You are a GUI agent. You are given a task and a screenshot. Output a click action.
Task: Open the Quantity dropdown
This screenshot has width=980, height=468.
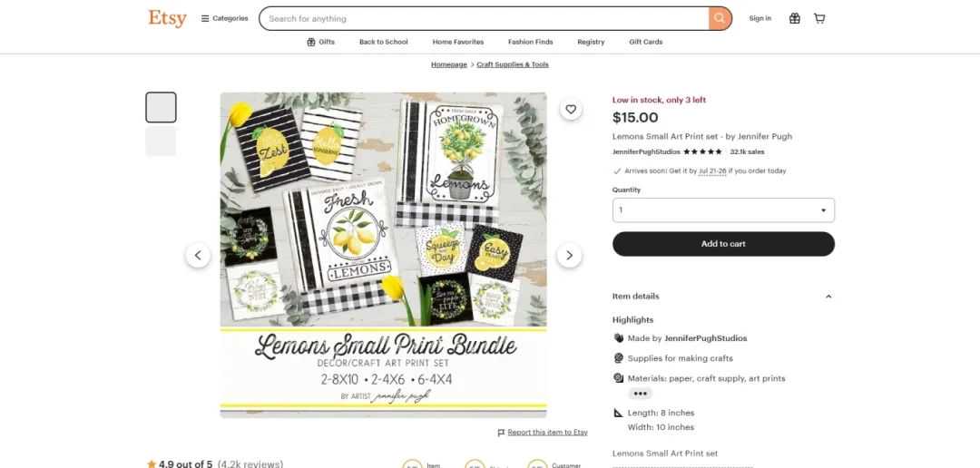tap(723, 210)
